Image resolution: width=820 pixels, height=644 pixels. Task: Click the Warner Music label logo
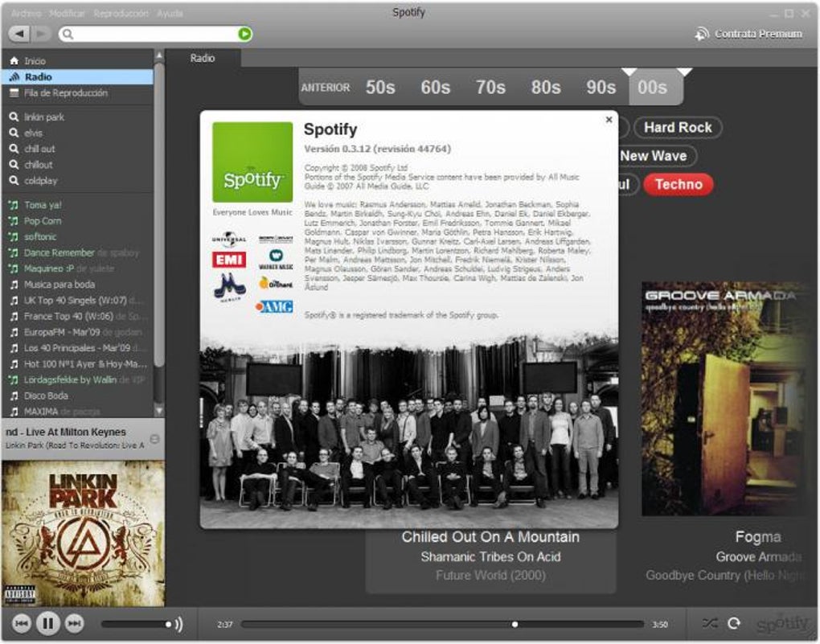[x=276, y=260]
